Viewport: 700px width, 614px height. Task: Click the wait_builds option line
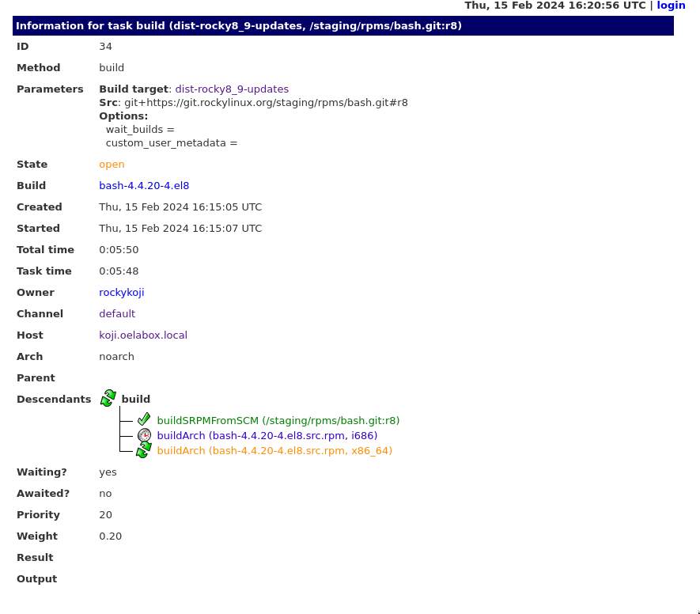click(140, 130)
